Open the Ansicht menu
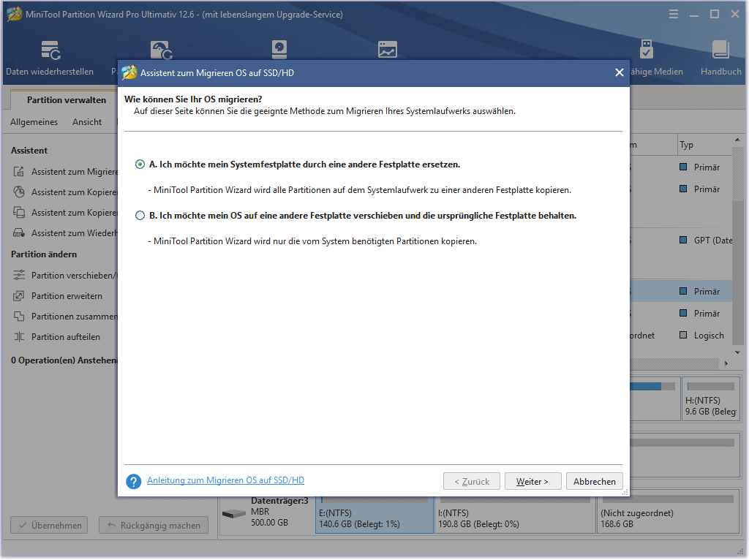Image resolution: width=749 pixels, height=560 pixels. 87,122
